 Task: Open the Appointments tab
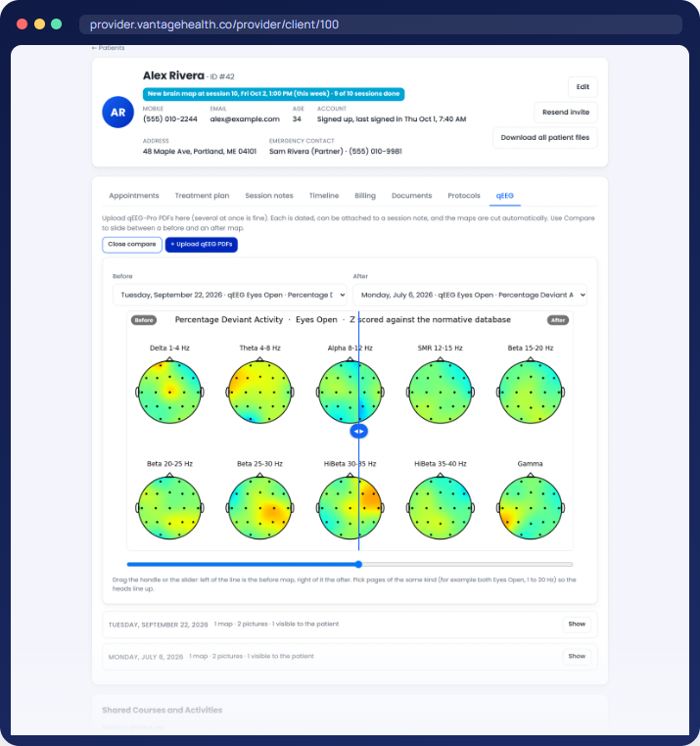(x=134, y=196)
